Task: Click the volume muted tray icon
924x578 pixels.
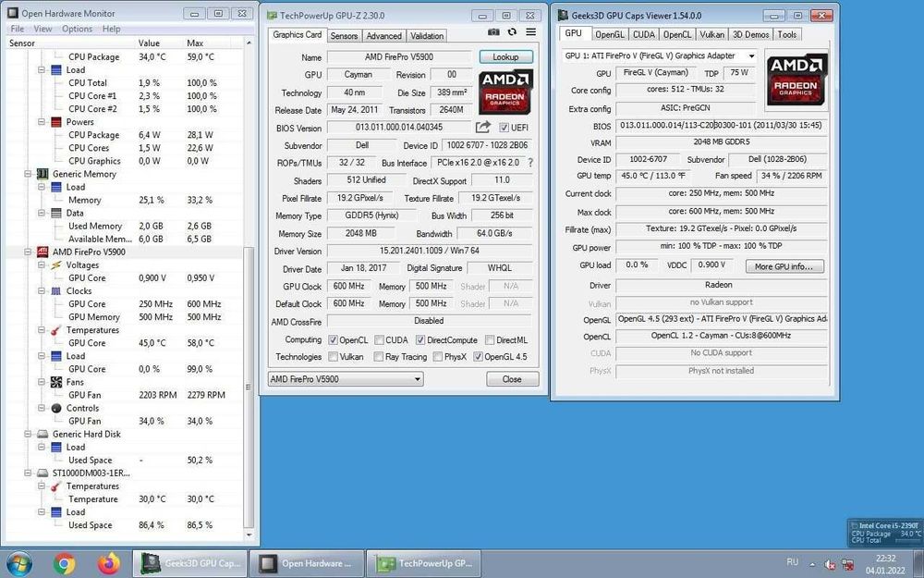Action: 830,564
